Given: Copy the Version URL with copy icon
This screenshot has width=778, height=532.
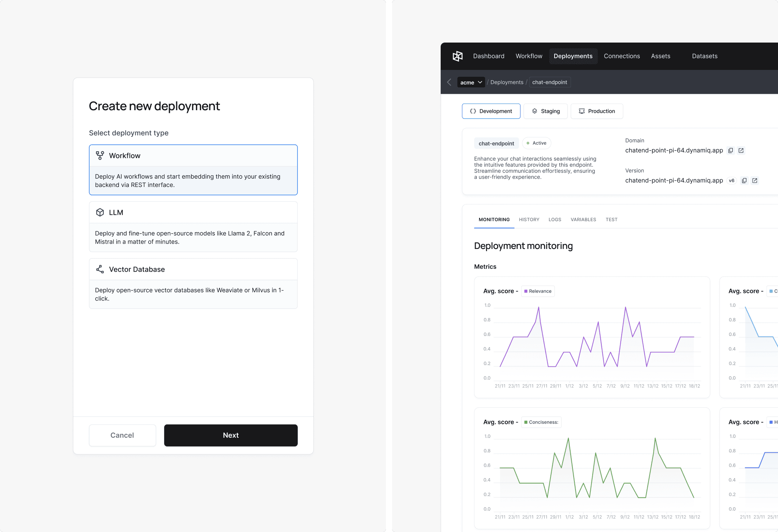Looking at the screenshot, I should tap(744, 180).
